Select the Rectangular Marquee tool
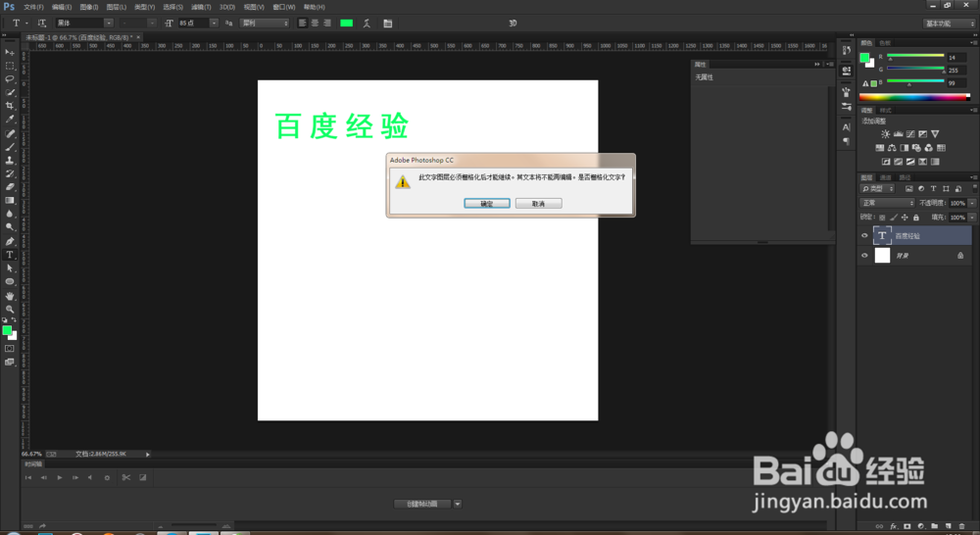The width and height of the screenshot is (980, 535). coord(10,66)
